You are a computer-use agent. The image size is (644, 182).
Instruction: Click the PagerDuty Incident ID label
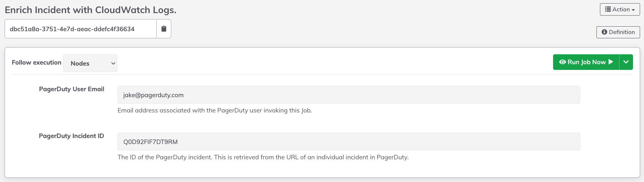coord(71,136)
